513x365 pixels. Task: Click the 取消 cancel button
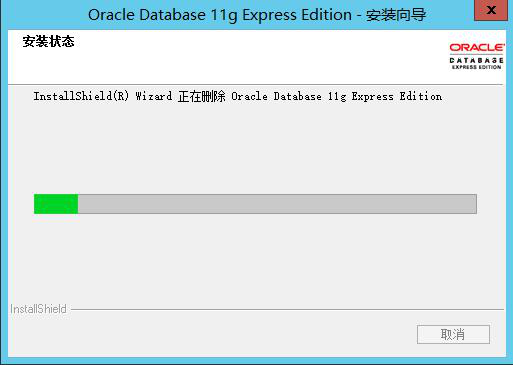[x=453, y=334]
